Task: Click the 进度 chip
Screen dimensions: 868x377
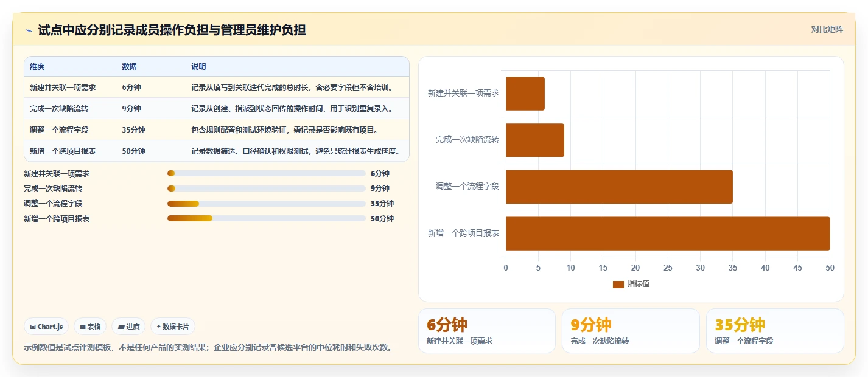Action: [128, 327]
